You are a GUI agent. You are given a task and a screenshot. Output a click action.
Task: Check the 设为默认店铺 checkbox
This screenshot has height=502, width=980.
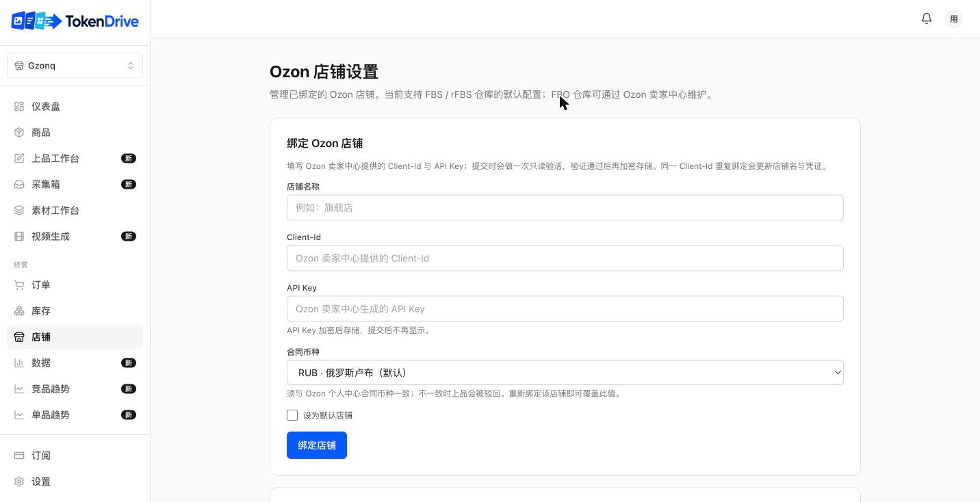292,415
